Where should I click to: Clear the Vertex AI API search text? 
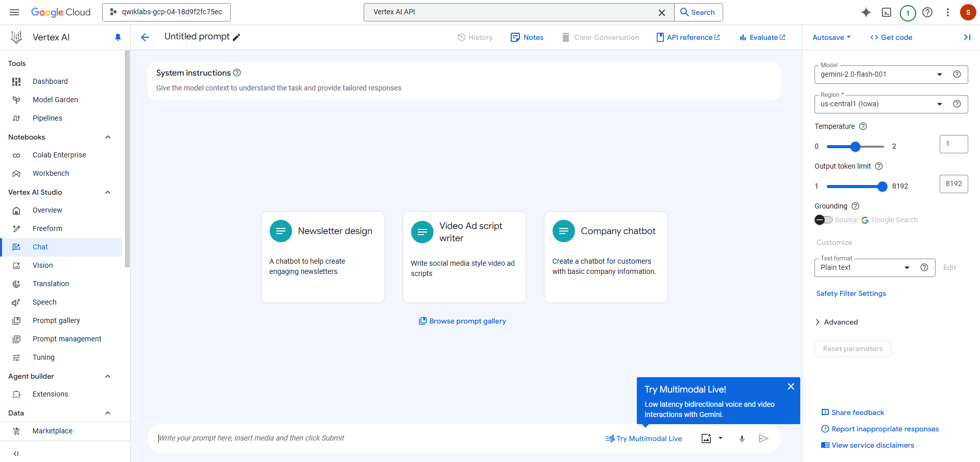pos(662,12)
